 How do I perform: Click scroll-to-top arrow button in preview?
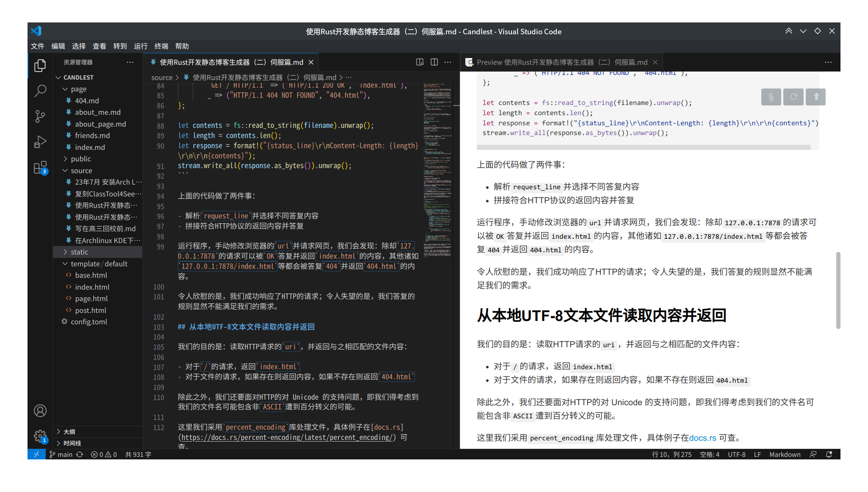point(816,97)
